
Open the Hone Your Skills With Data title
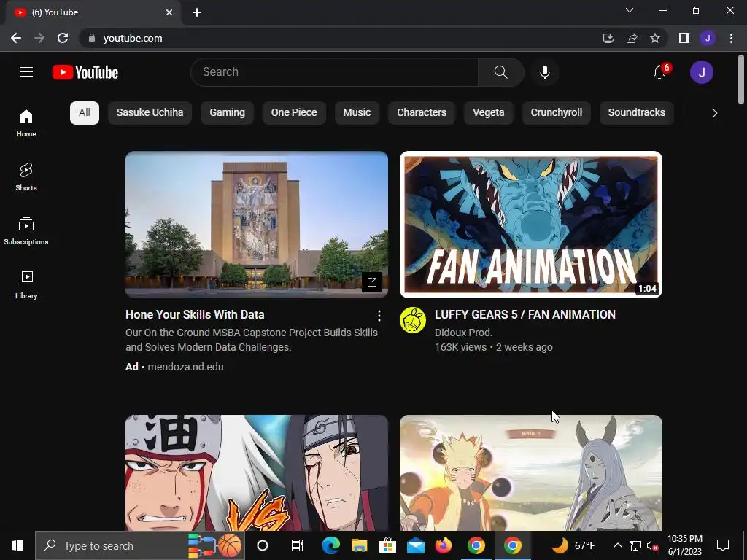click(195, 315)
